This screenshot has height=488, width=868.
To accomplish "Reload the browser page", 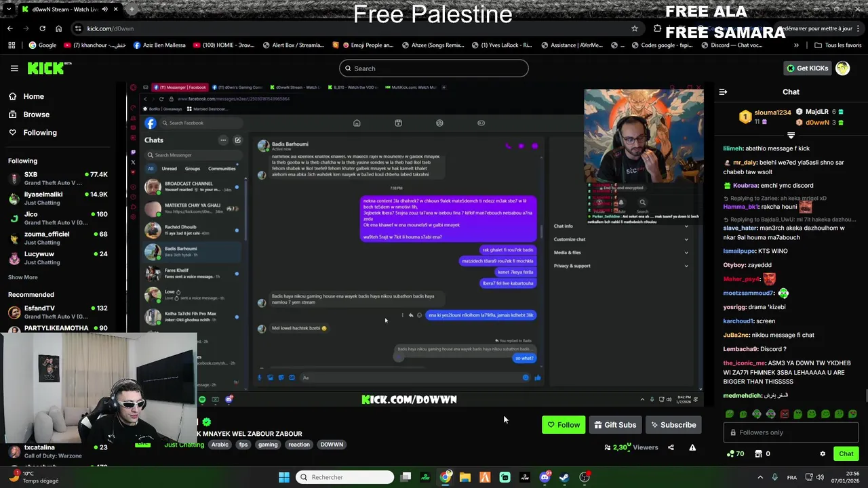I will (x=42, y=28).
